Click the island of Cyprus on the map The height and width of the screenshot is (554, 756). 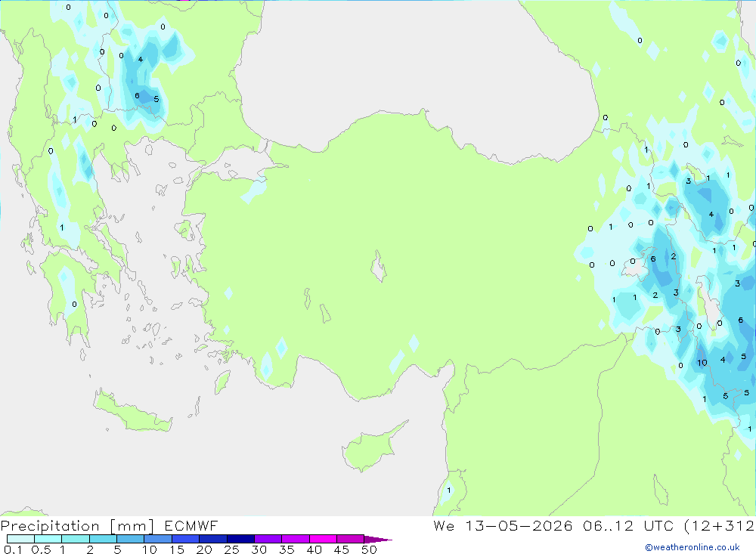(370, 450)
